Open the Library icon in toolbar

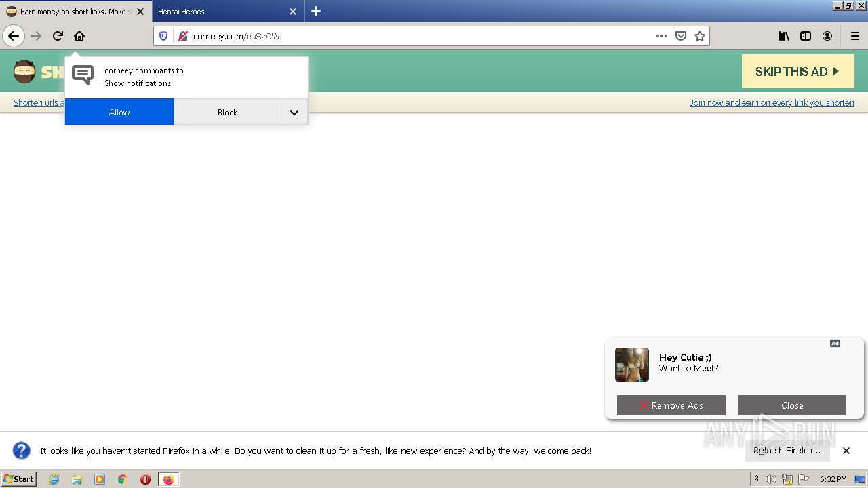pyautogui.click(x=784, y=36)
